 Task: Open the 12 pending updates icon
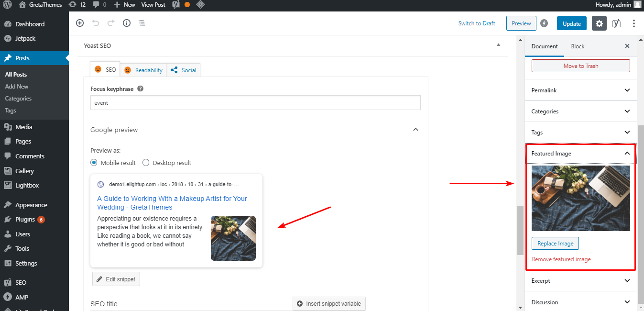coord(77,5)
